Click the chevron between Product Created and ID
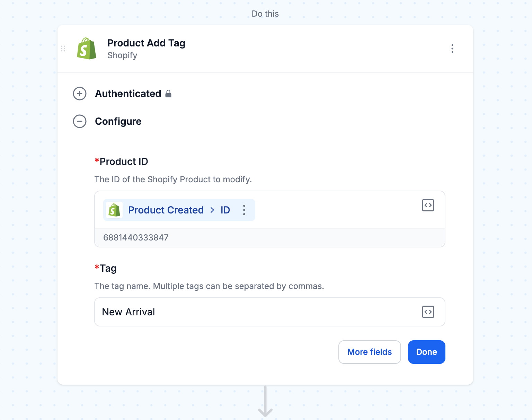The width and height of the screenshot is (532, 420). [212, 210]
